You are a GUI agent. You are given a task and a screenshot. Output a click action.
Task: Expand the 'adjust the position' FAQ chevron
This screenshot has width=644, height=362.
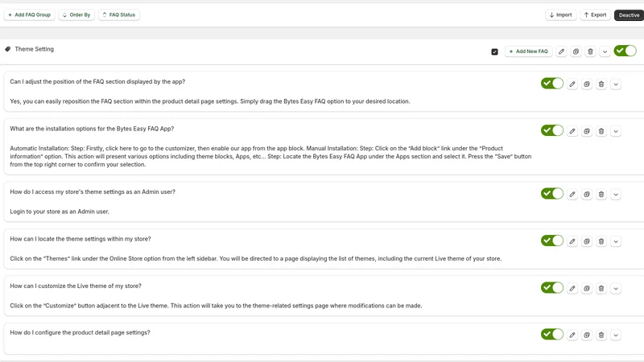pyautogui.click(x=616, y=84)
